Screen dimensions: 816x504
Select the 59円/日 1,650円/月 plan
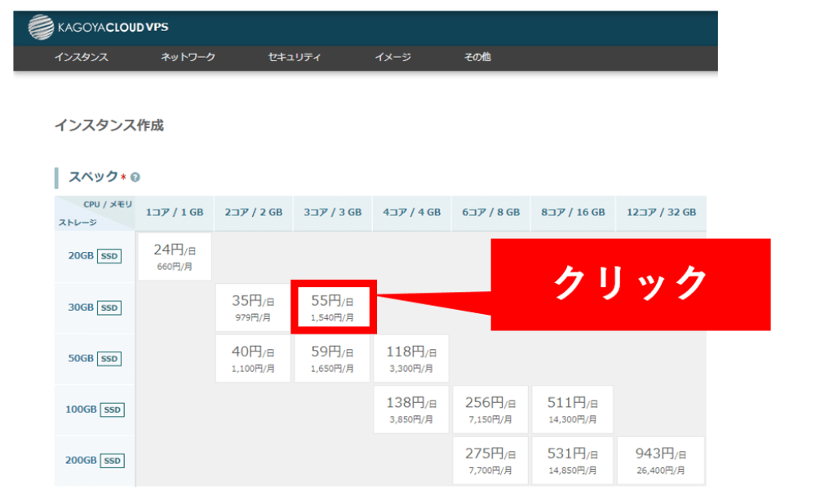(332, 358)
